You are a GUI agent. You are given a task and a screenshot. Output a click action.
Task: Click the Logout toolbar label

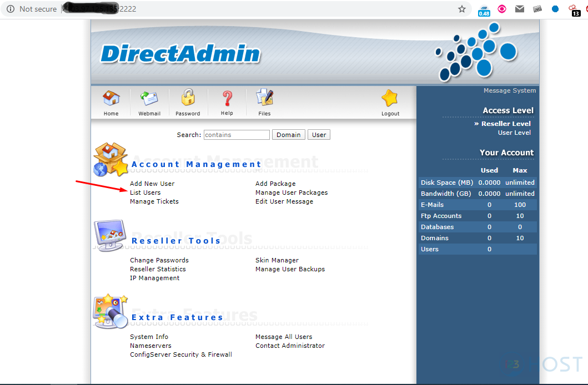390,114
